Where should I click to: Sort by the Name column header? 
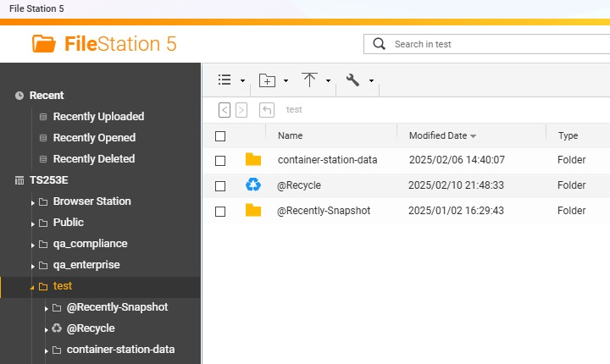[291, 135]
